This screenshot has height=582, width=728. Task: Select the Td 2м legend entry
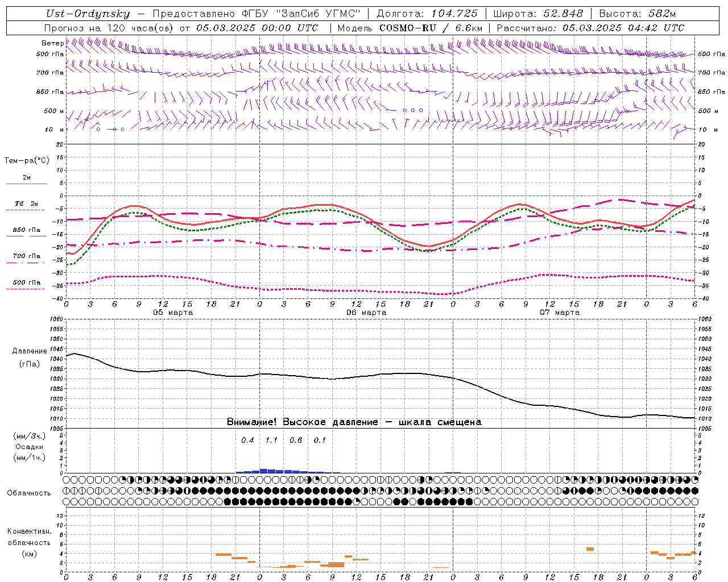(x=27, y=203)
